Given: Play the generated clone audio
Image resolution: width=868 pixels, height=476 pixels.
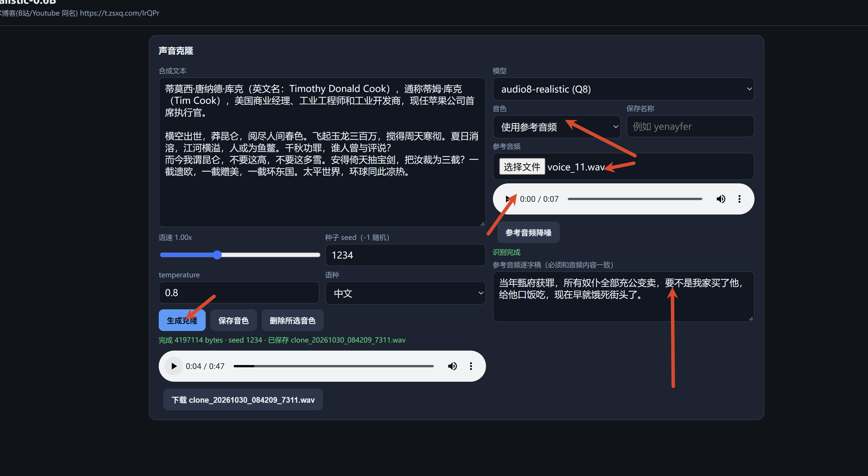Looking at the screenshot, I should pos(173,366).
